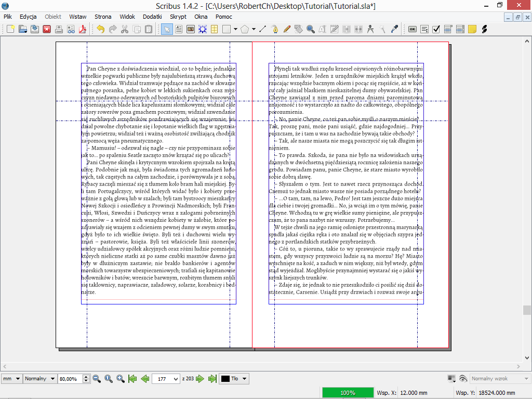
Task: Activate the Eyedropper tool
Action: (x=394, y=29)
